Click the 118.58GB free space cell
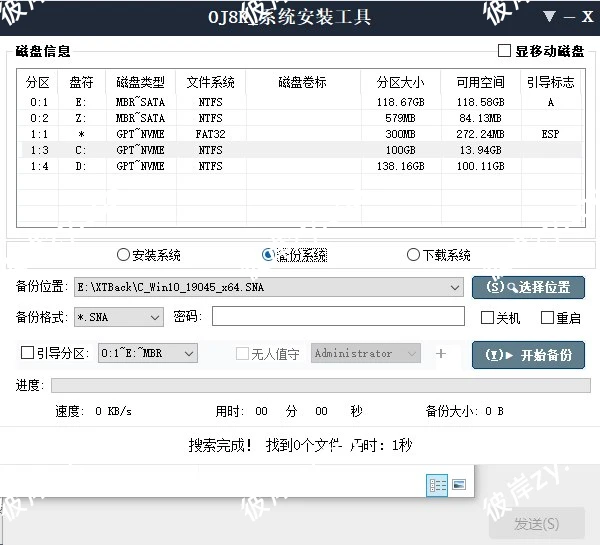 coord(480,102)
